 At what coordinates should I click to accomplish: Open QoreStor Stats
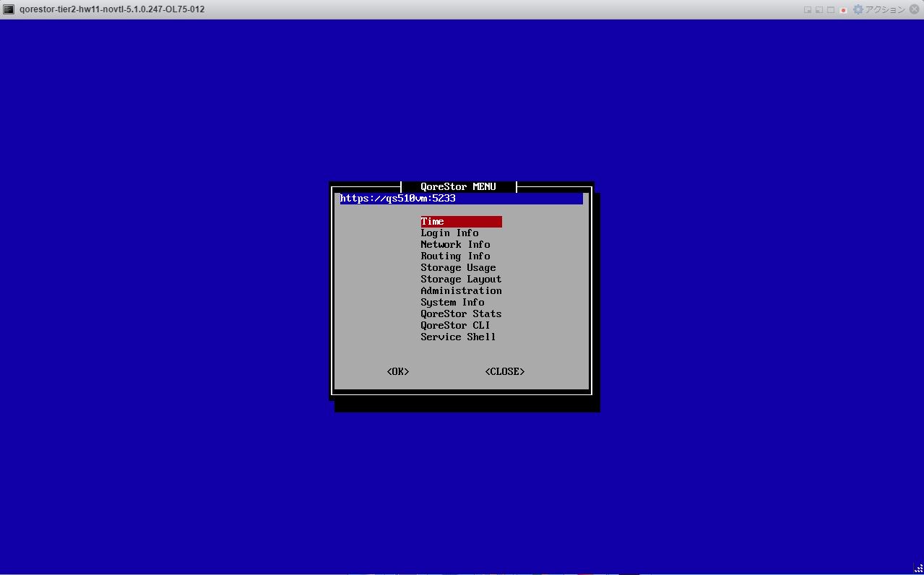pos(461,314)
